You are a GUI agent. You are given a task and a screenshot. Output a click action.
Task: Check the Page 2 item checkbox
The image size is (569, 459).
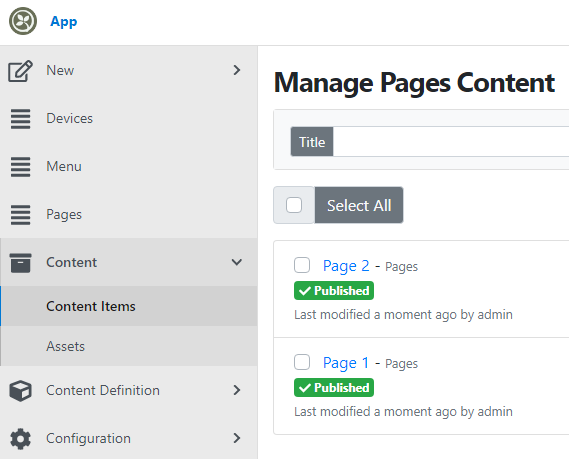coord(302,265)
